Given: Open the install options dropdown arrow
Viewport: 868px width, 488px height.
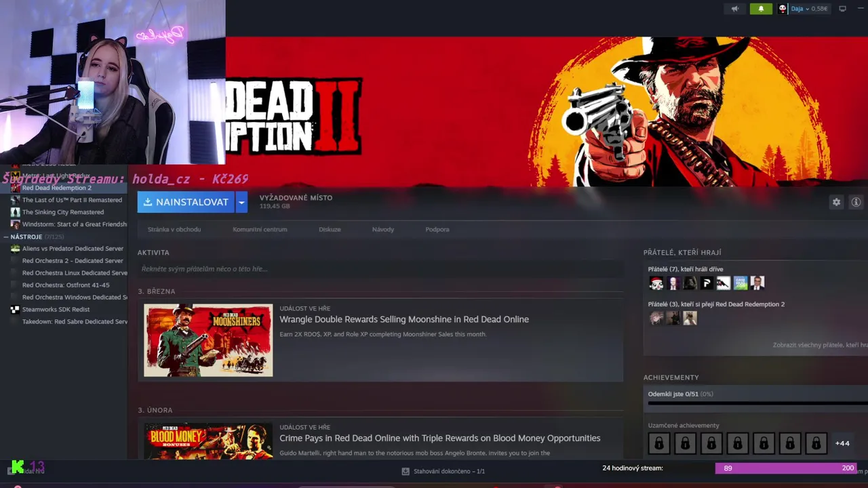Looking at the screenshot, I should pyautogui.click(x=241, y=202).
